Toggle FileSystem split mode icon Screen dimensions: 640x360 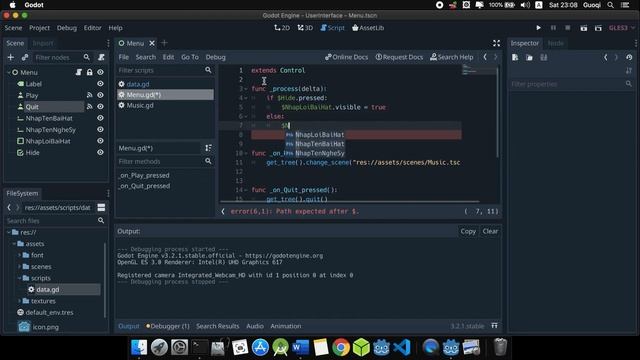[101, 207]
